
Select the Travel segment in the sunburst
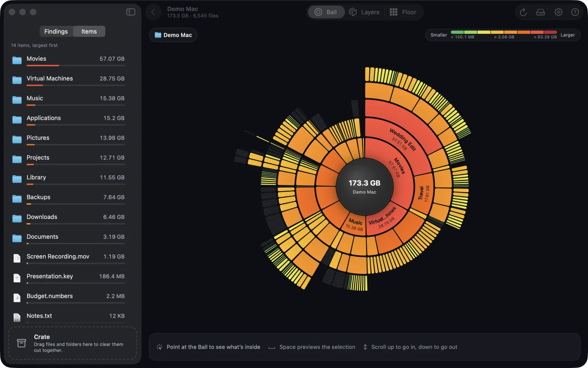pos(424,194)
